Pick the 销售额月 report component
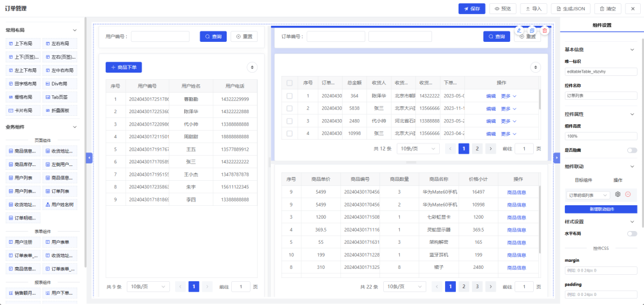Image resolution: width=644 pixels, height=305 pixels. click(x=23, y=293)
